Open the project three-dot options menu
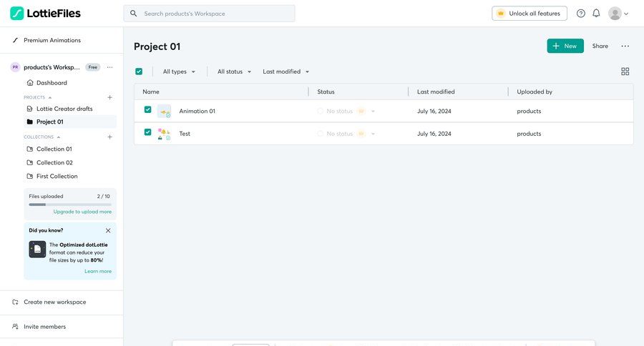The image size is (644, 346). [625, 46]
